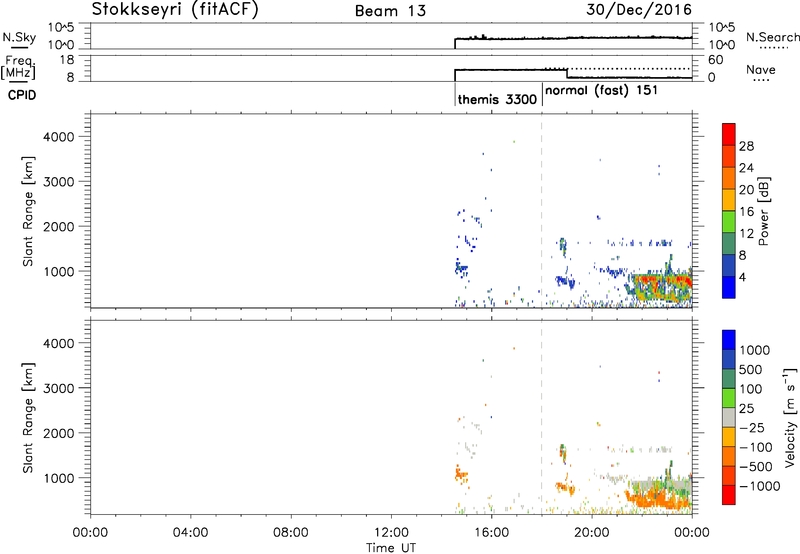
Task: Click the 'N.Search' legend label
Action: tap(772, 37)
